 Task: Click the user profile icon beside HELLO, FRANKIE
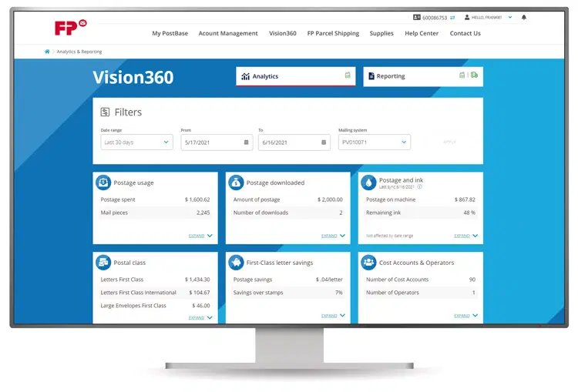coord(467,17)
